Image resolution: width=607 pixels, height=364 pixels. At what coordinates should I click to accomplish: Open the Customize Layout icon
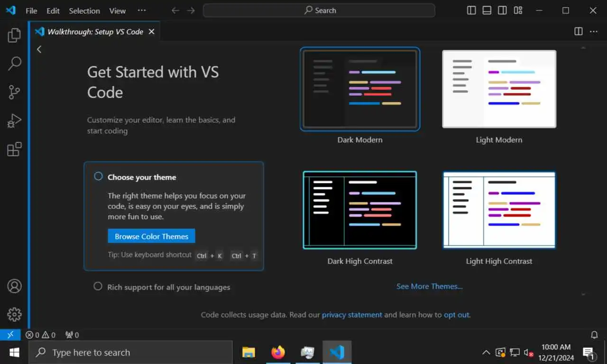(x=518, y=10)
